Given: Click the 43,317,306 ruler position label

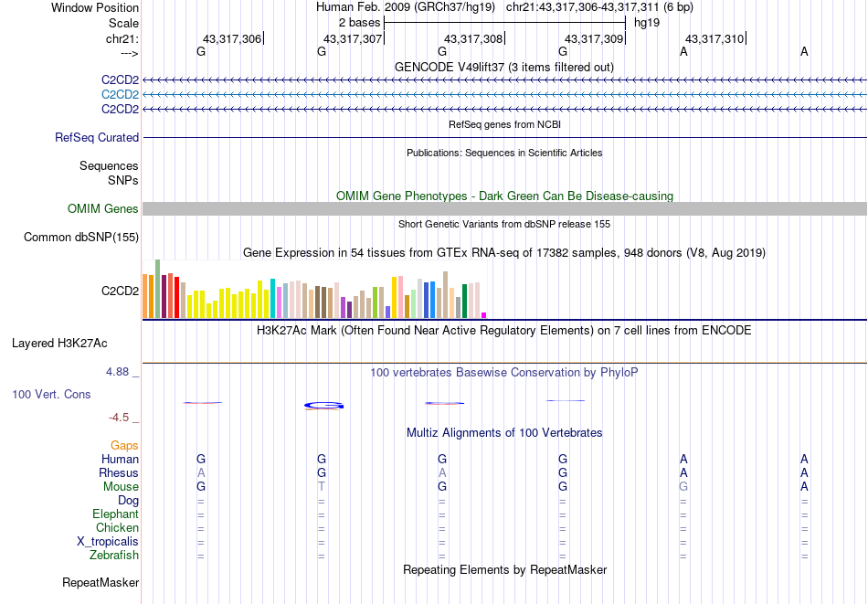Looking at the screenshot, I should pos(232,38).
